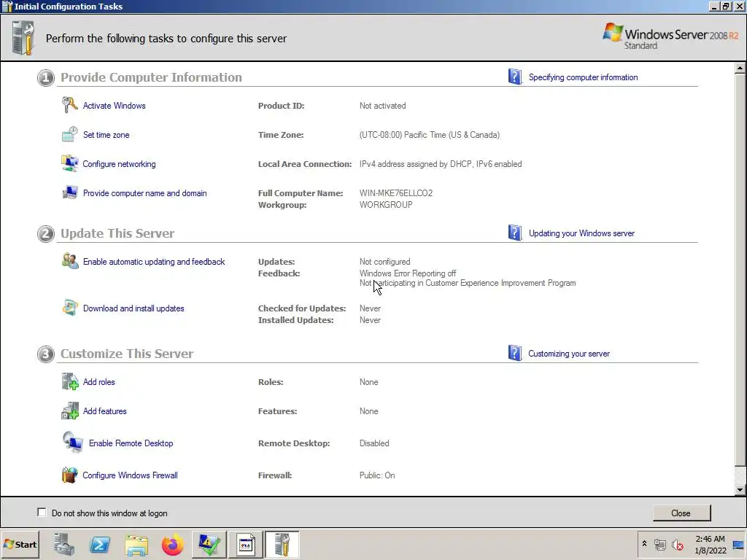Click the network status tray icon
The width and height of the screenshot is (747, 560).
(659, 544)
